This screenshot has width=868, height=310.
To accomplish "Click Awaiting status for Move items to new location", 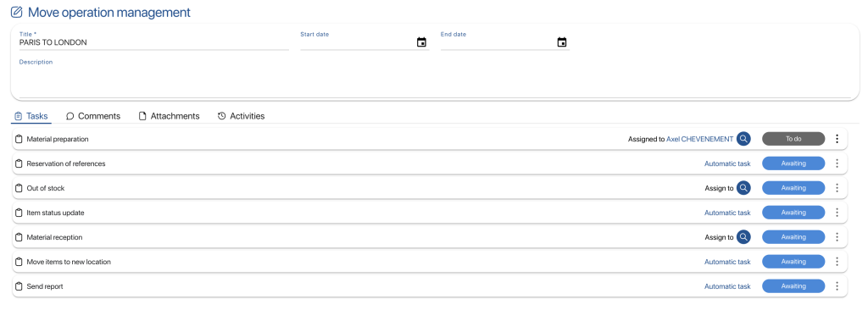I will 793,261.
